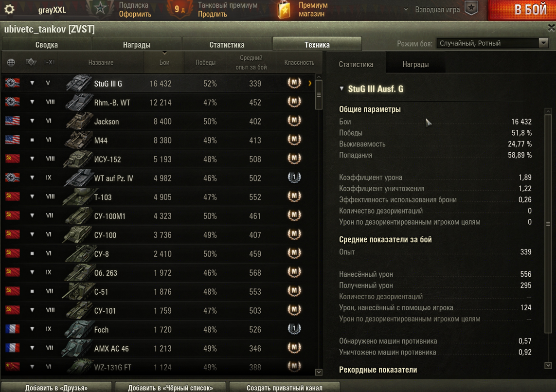Image resolution: width=556 pixels, height=392 pixels.
Task: Open the Награды tab in the right panel
Action: (415, 64)
